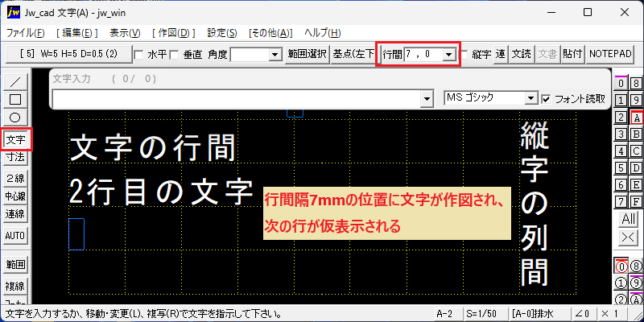This screenshot has width=644, height=322.
Task: Click the 文字入力 text input field
Action: [243, 99]
